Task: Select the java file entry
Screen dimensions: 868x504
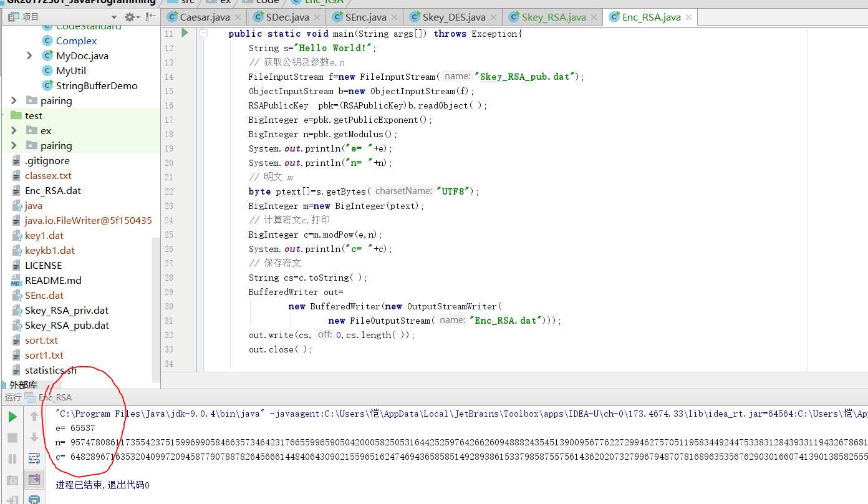Action: (34, 205)
